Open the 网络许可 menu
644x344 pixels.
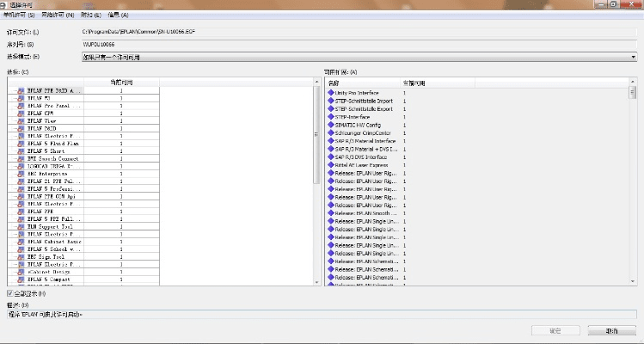(x=58, y=15)
